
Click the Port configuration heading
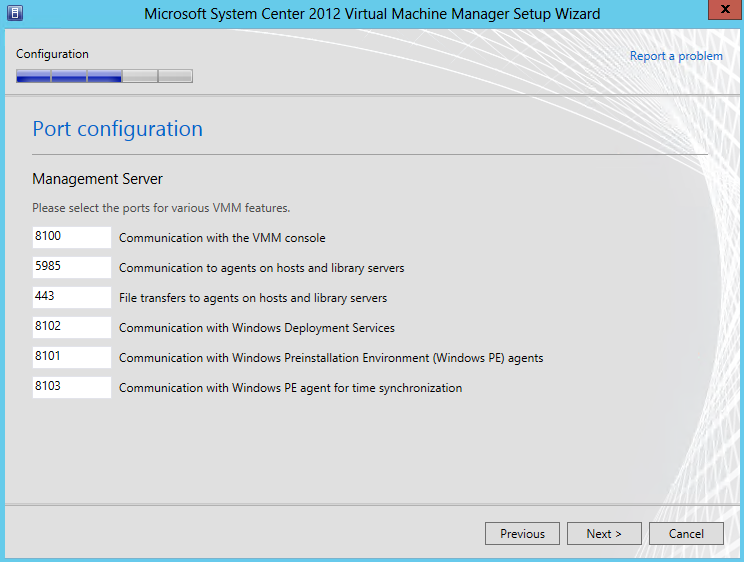(x=118, y=129)
